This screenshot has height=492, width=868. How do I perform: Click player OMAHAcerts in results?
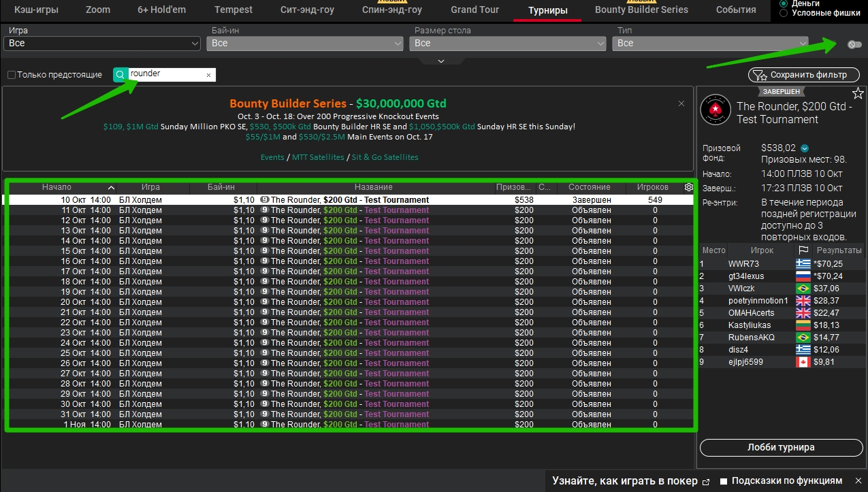click(751, 313)
